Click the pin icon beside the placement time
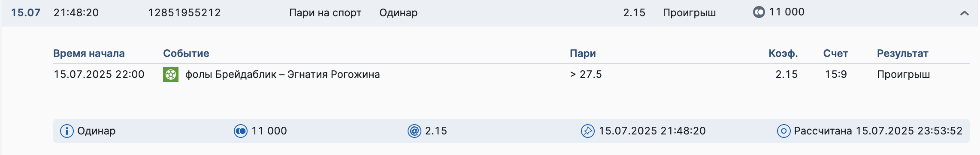This screenshot has width=980, height=155. click(x=587, y=131)
